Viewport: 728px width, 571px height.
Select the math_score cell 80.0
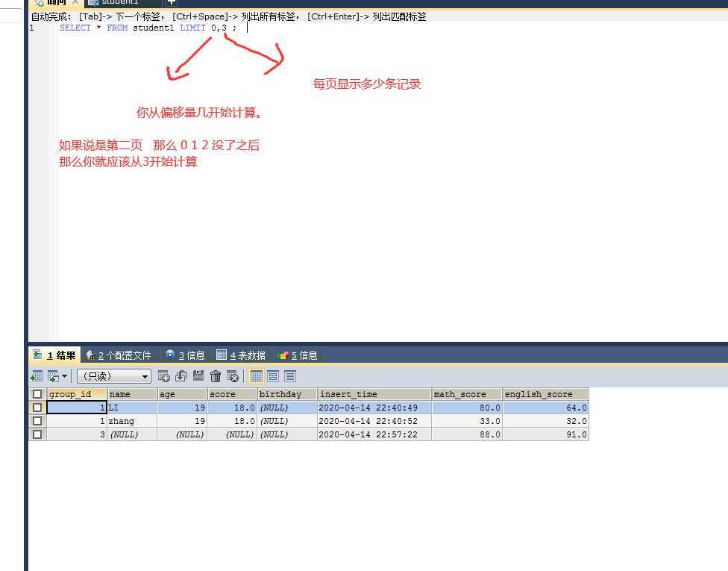click(467, 408)
